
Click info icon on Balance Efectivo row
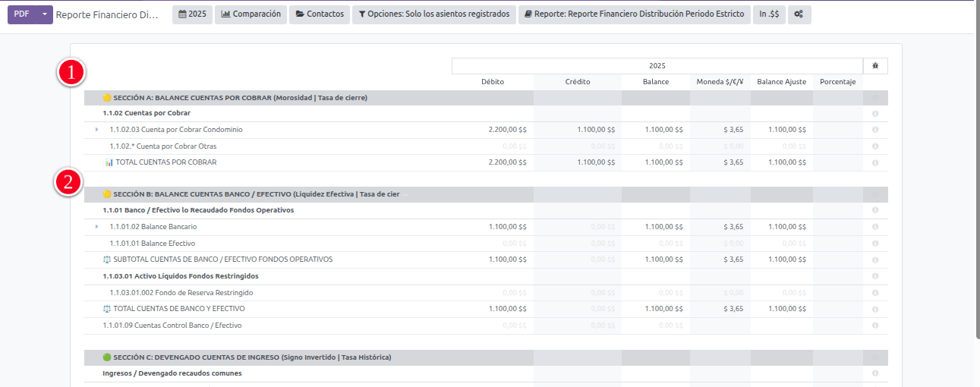click(x=875, y=244)
